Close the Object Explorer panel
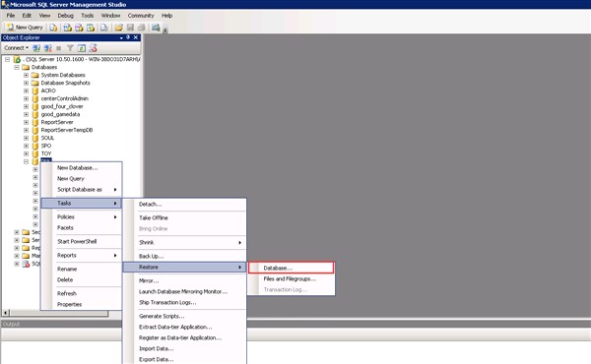Screen dimensions: 591x364 136,37
